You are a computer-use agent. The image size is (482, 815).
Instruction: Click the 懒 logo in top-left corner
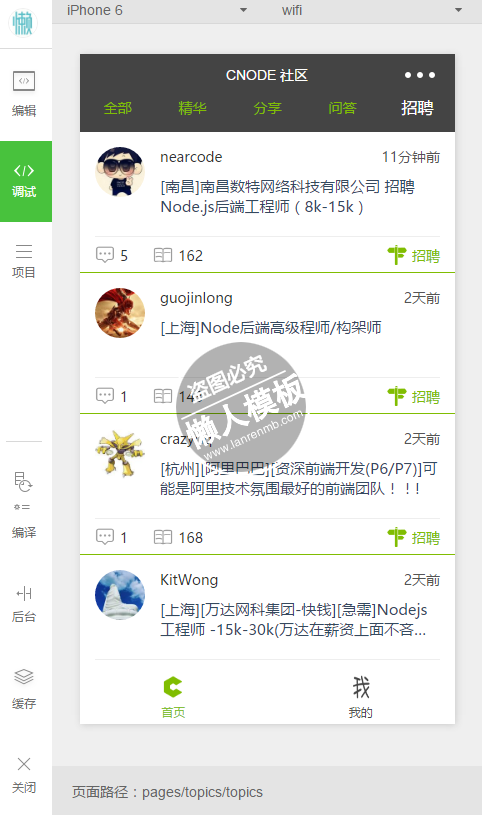pos(23,23)
